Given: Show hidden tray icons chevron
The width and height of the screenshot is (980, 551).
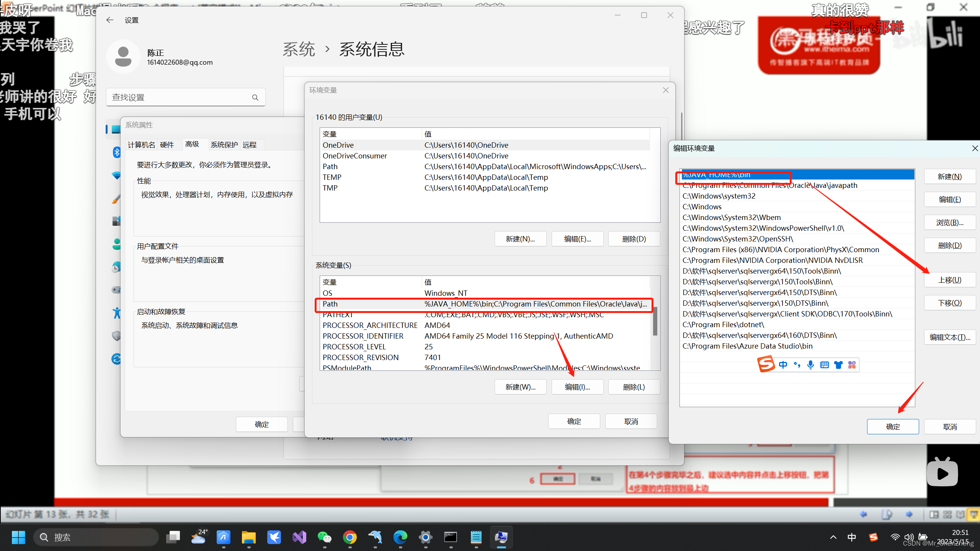Looking at the screenshot, I should point(833,537).
